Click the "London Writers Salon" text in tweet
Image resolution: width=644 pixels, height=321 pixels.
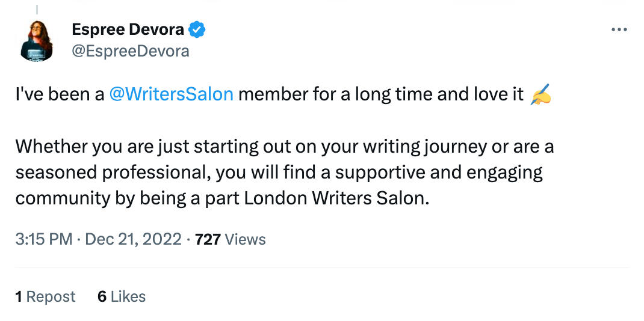click(336, 198)
